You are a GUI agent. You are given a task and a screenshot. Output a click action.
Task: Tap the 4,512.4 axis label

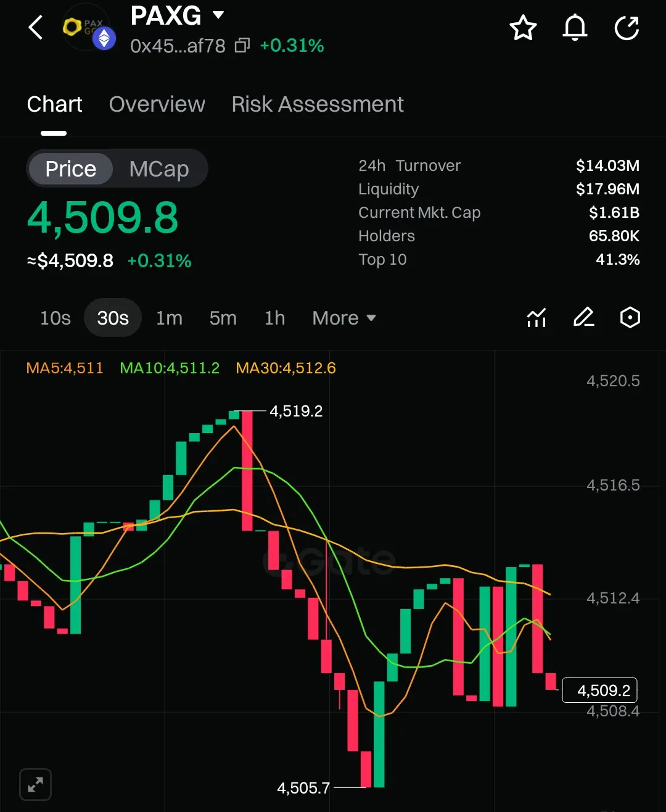(613, 598)
